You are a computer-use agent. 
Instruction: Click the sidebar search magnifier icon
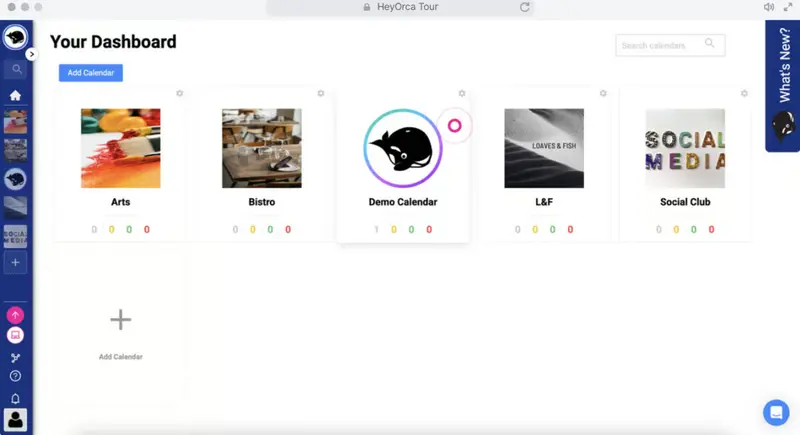16,69
